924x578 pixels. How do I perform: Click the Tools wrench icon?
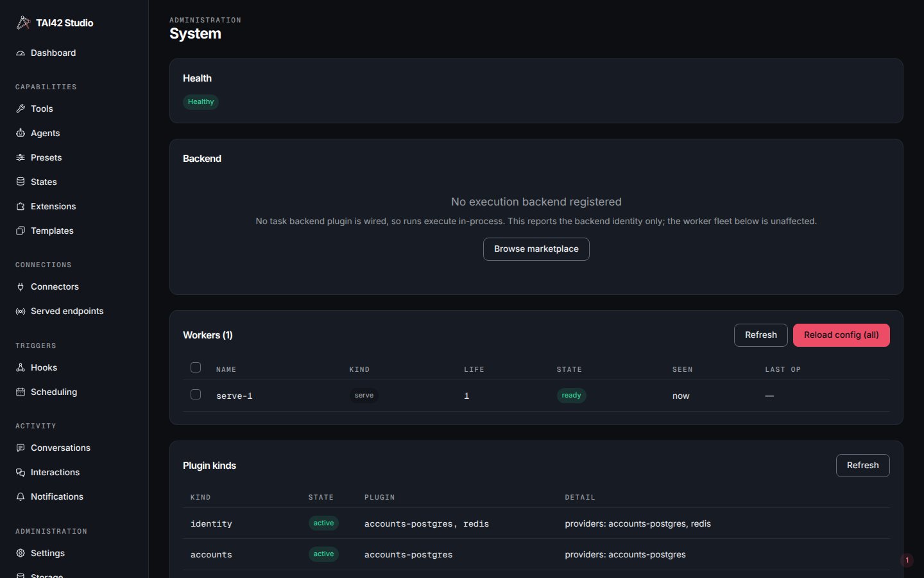coord(21,109)
